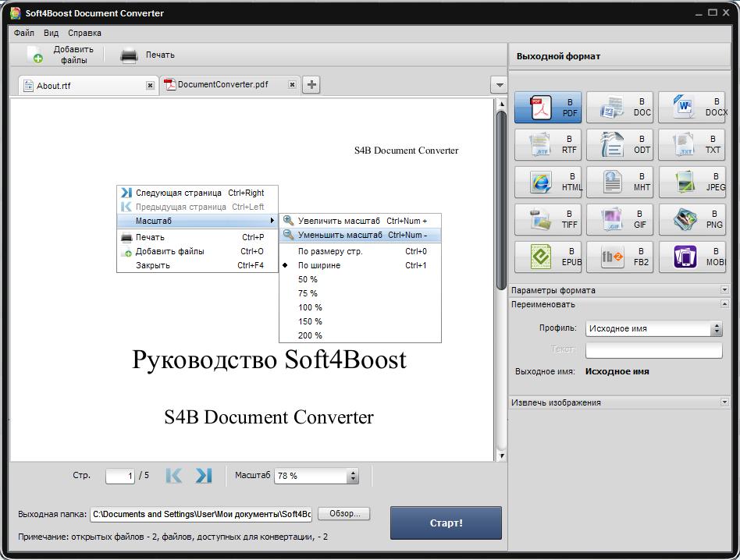
Task: Click Увеличить масштаб in submenu
Action: [x=360, y=221]
